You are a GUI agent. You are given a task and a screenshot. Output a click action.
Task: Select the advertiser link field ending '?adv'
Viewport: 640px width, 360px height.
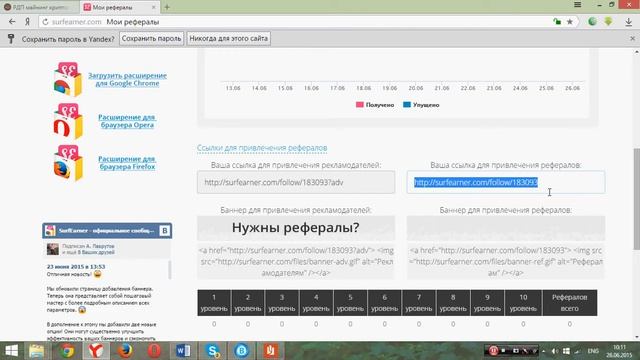[x=296, y=182]
